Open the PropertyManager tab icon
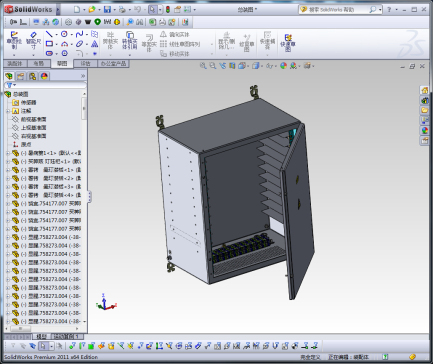433x364 pixels. pyautogui.click(x=21, y=76)
